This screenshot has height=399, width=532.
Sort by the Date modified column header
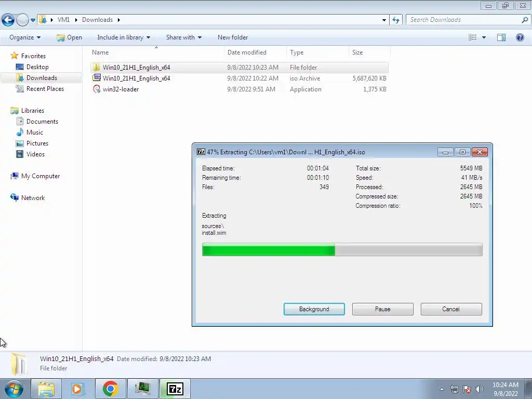[255, 52]
